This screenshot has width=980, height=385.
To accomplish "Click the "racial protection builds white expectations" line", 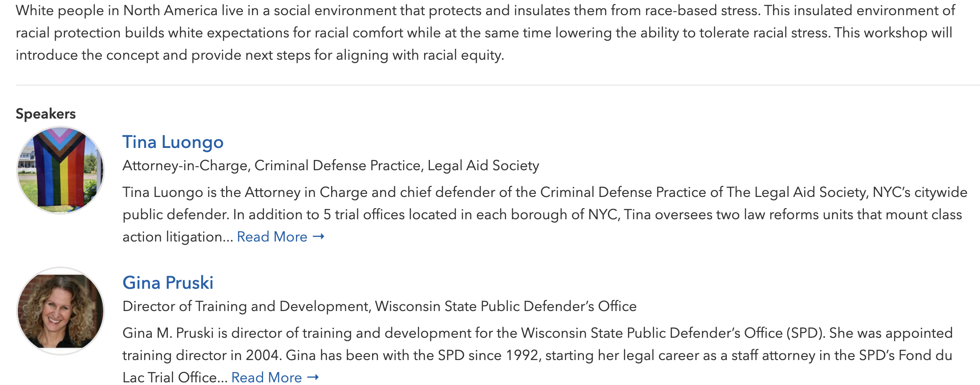I will point(484,33).
